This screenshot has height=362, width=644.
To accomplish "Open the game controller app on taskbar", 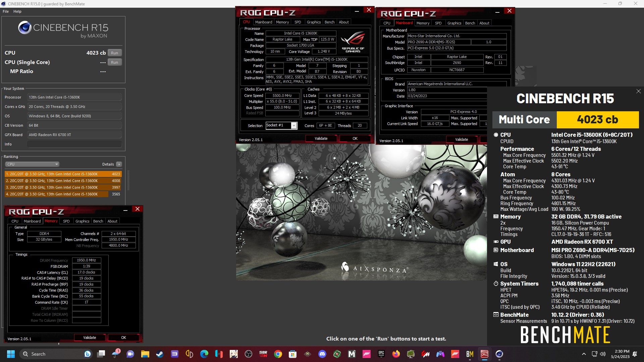I will pyautogui.click(x=440, y=354).
